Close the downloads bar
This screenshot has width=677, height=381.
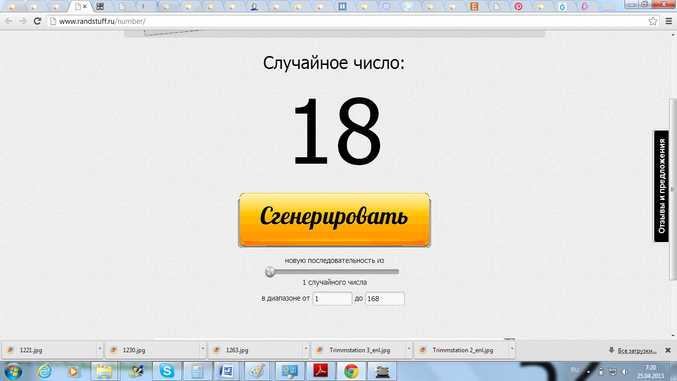coord(668,350)
